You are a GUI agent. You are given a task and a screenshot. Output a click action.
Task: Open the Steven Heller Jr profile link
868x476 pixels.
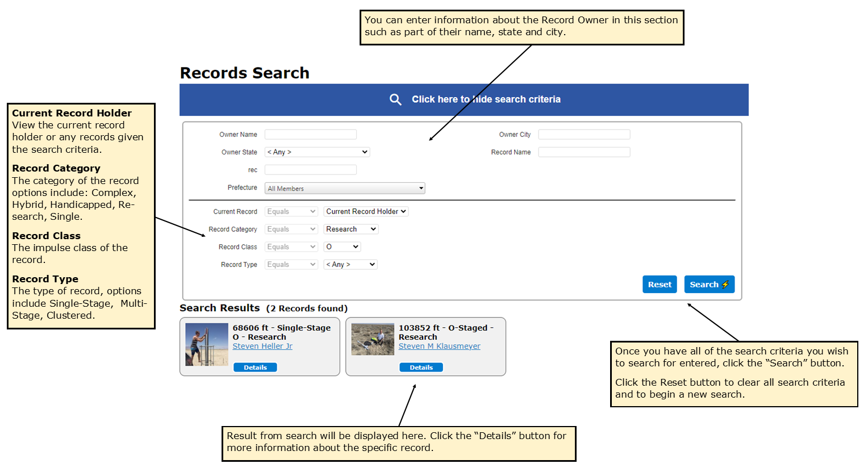coord(262,346)
